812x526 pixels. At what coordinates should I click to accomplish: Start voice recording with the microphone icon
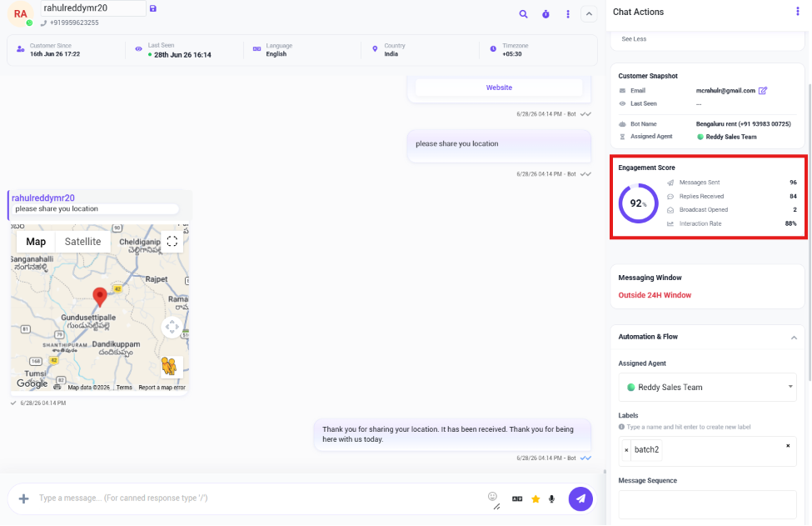pos(552,498)
